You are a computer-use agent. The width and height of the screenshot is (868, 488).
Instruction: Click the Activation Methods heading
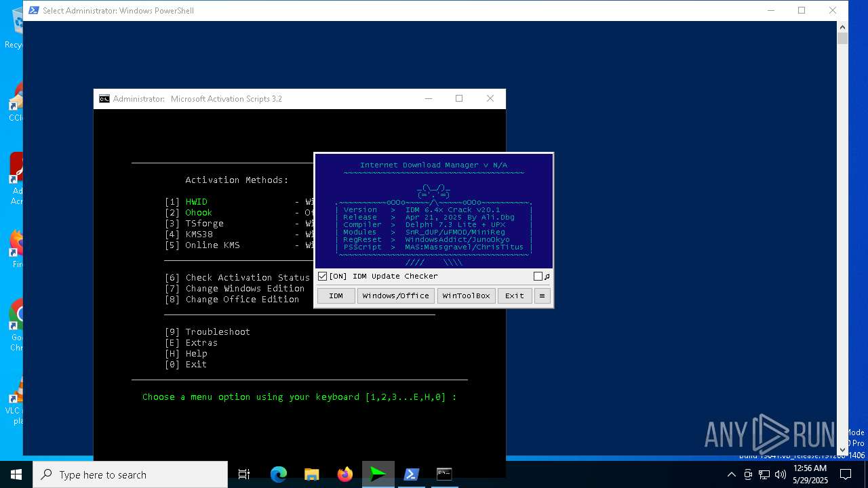coord(237,180)
